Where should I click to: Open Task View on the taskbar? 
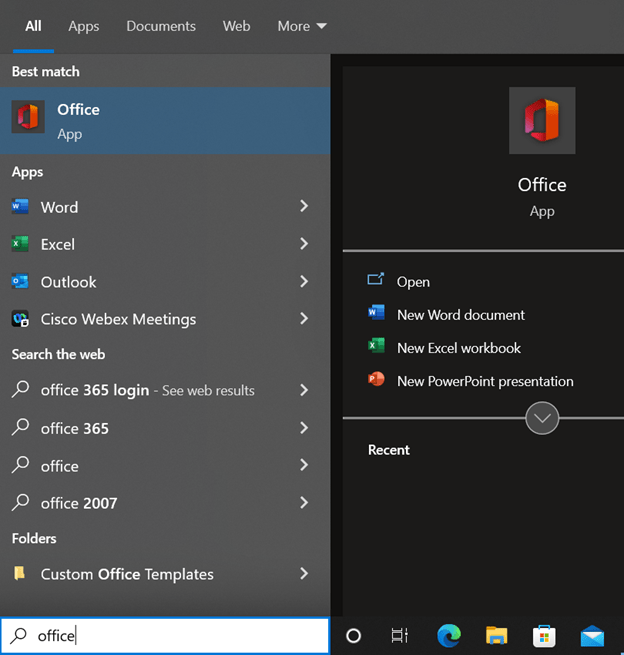(399, 636)
